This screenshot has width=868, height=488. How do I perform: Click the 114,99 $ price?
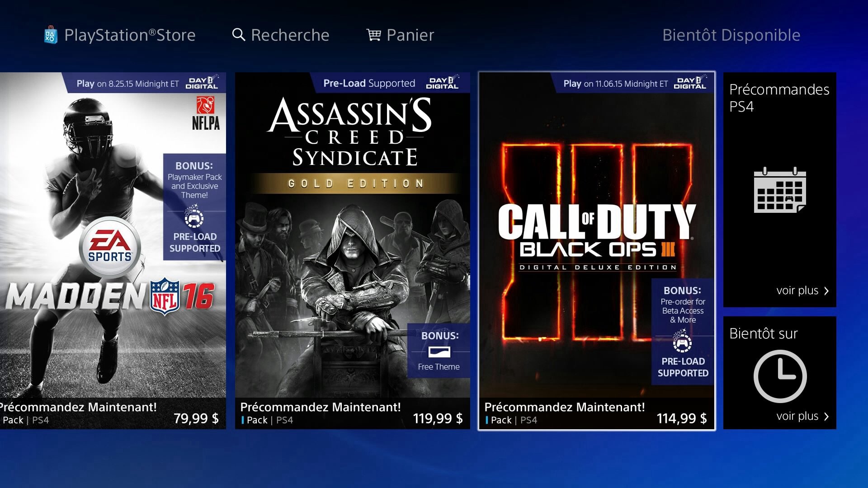coord(682,418)
